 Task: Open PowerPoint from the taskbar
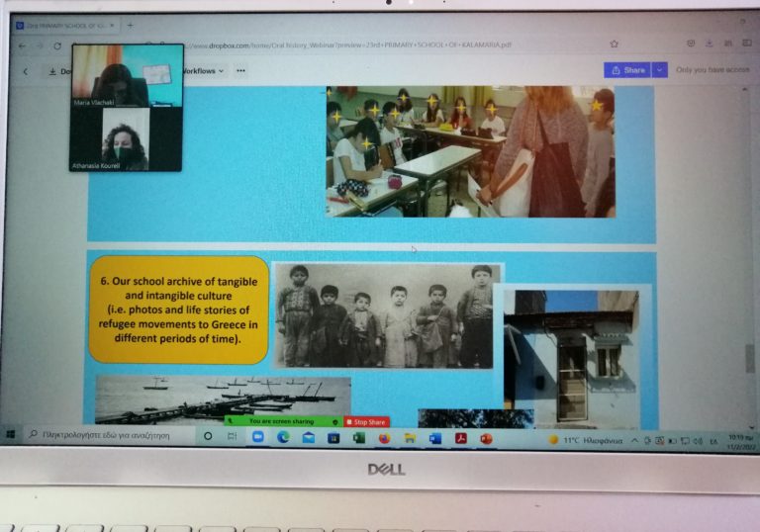[486, 439]
